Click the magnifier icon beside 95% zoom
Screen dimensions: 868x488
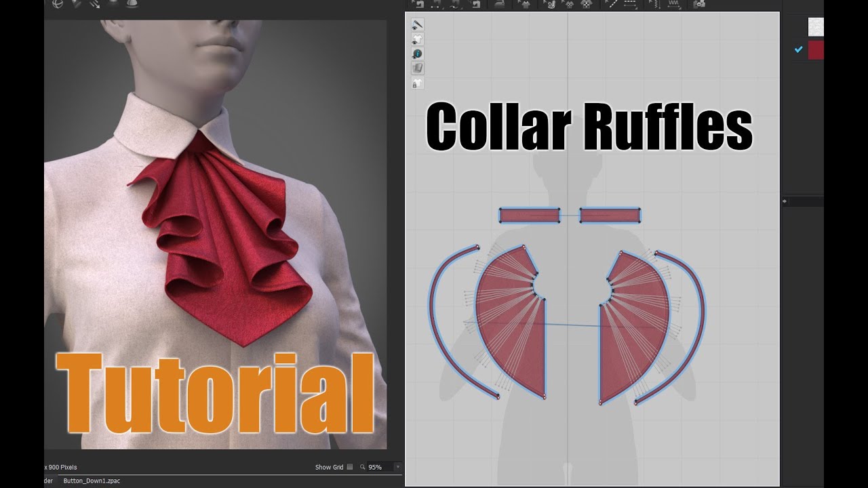tap(361, 467)
